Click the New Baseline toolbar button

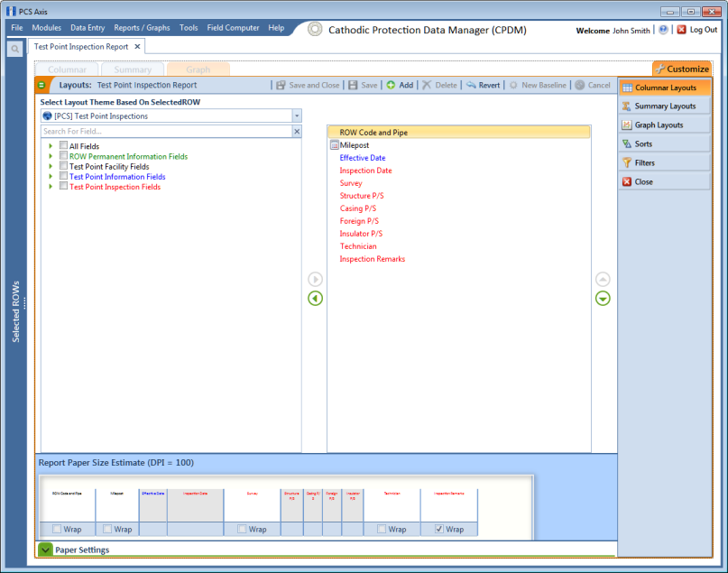[538, 85]
